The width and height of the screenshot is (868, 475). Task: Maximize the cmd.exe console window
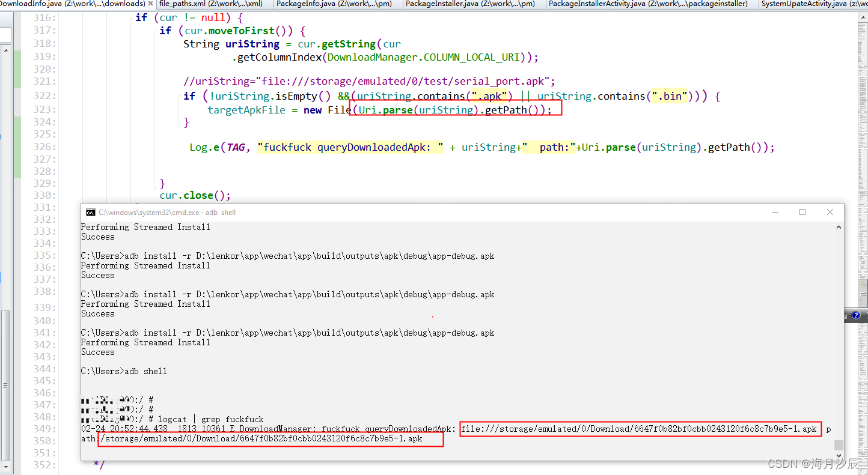pyautogui.click(x=802, y=212)
